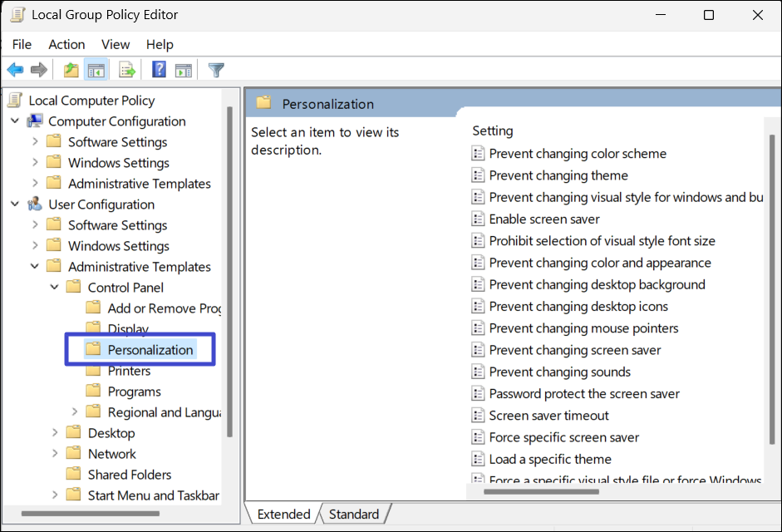
Task: Open Help using the question mark icon
Action: (159, 70)
